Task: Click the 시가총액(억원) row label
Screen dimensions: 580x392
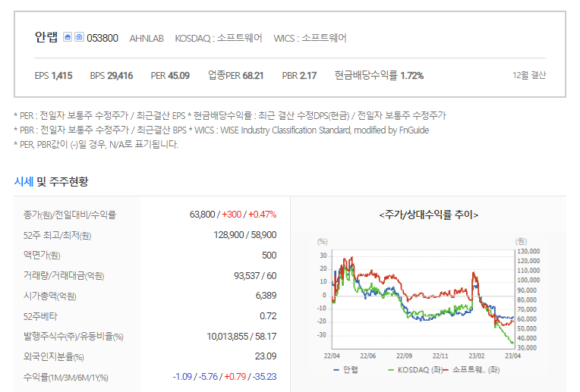Action: click(x=49, y=296)
